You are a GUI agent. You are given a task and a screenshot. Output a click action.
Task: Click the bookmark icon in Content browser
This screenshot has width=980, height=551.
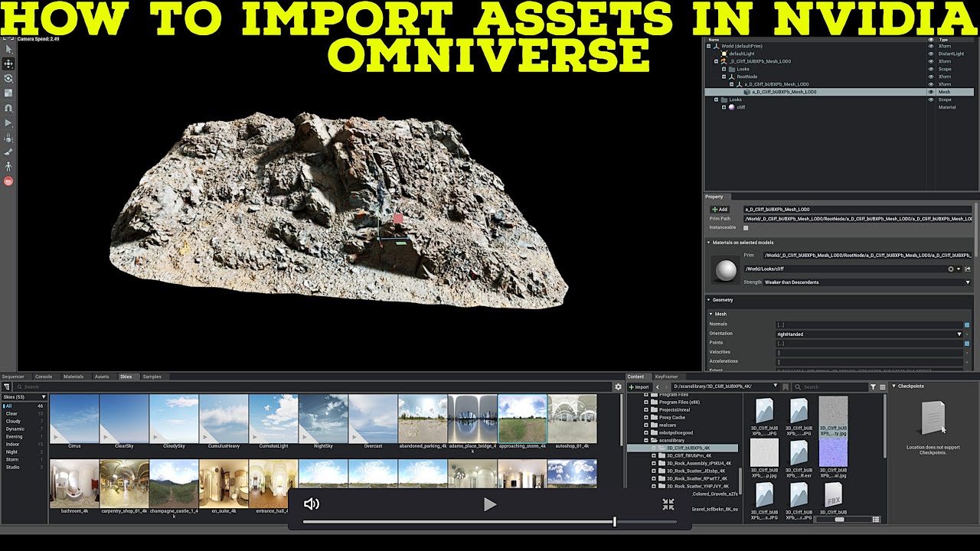click(x=786, y=387)
